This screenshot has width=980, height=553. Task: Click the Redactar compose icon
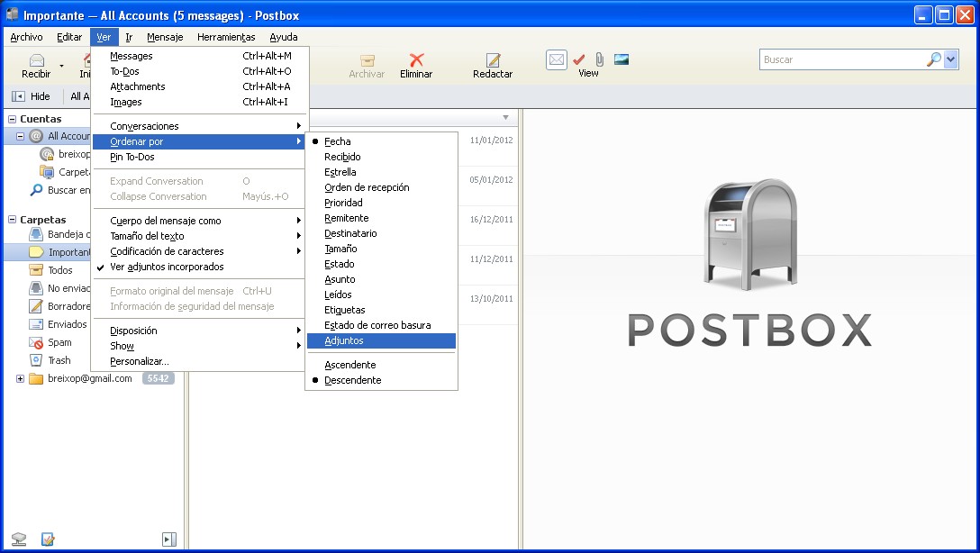493,60
